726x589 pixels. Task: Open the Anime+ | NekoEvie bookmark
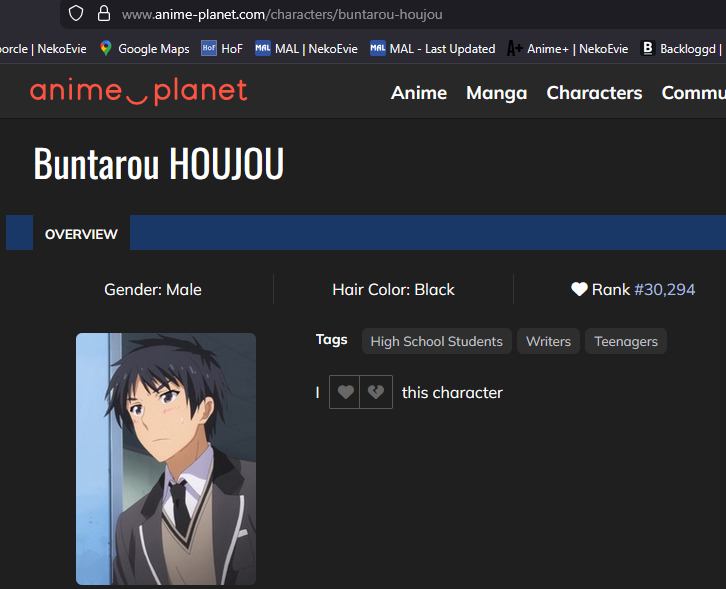(x=568, y=49)
